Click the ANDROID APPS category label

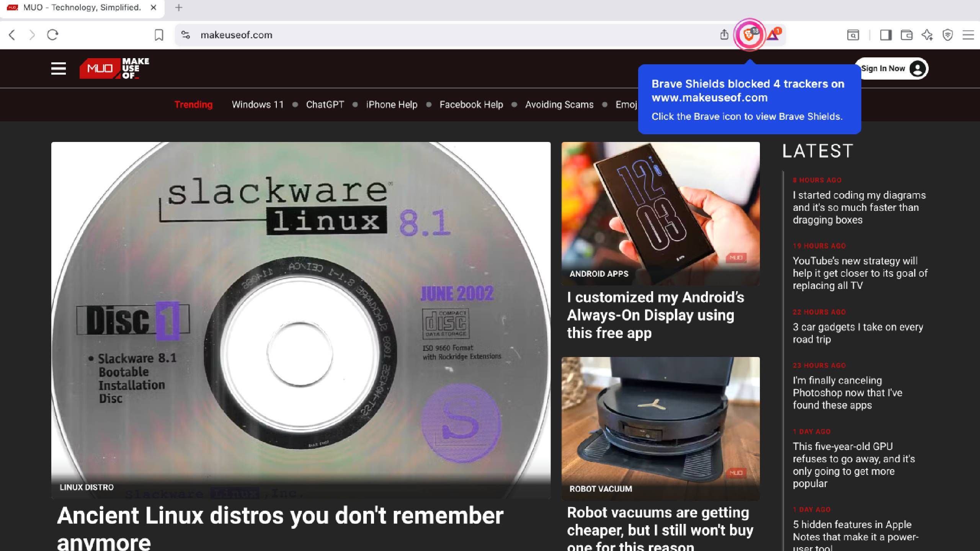(x=599, y=274)
